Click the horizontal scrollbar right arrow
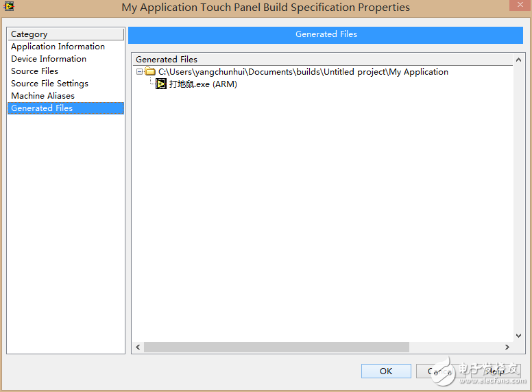The height and width of the screenshot is (392, 532). [x=507, y=347]
